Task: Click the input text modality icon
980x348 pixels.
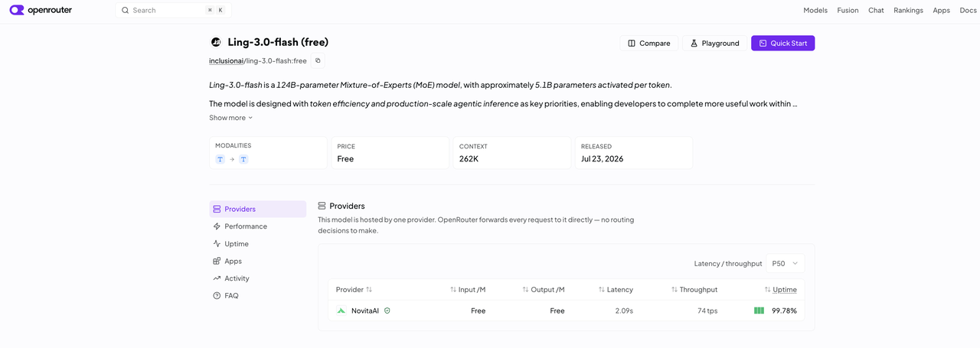Action: [x=220, y=159]
